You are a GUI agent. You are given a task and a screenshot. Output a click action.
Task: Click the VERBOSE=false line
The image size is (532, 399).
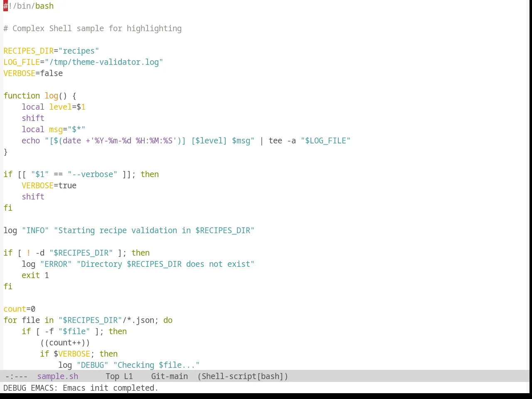click(x=33, y=73)
